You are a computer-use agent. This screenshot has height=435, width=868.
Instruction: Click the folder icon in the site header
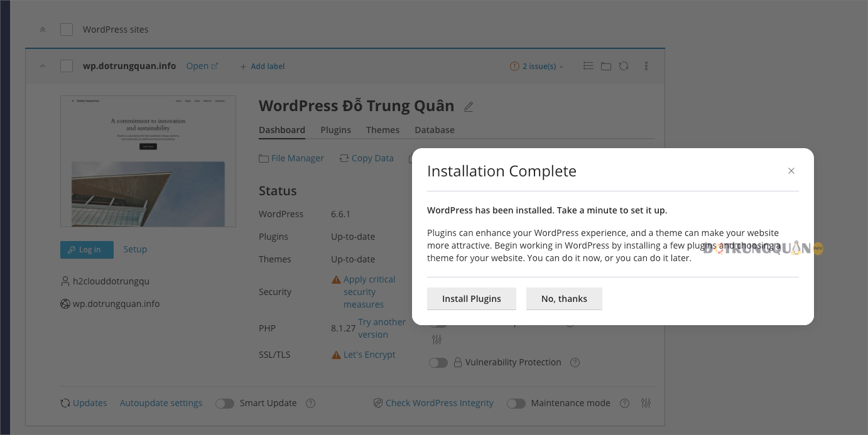click(606, 66)
